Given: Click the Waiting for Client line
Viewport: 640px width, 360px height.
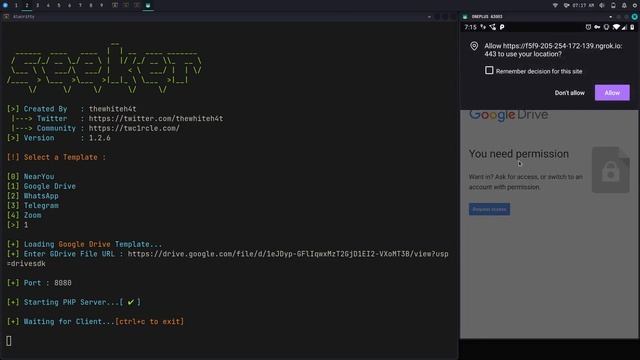Looking at the screenshot, I should [x=96, y=321].
